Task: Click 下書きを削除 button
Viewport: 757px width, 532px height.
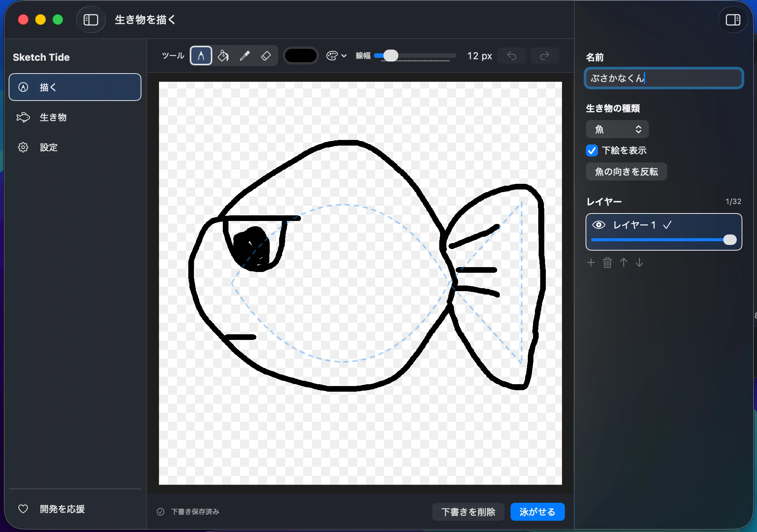Action: point(468,512)
